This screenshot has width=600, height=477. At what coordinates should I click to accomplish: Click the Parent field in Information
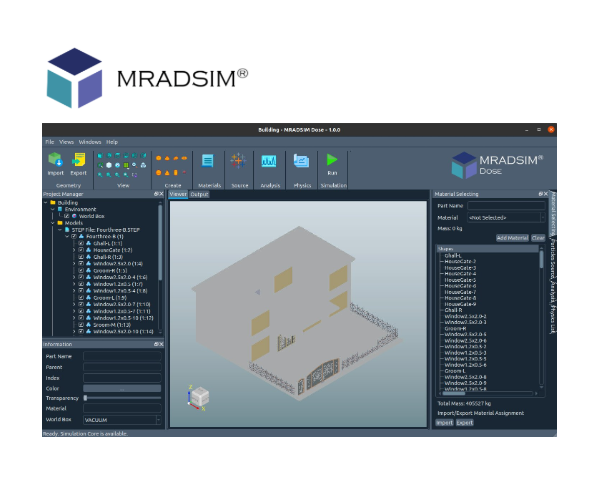pyautogui.click(x=122, y=367)
